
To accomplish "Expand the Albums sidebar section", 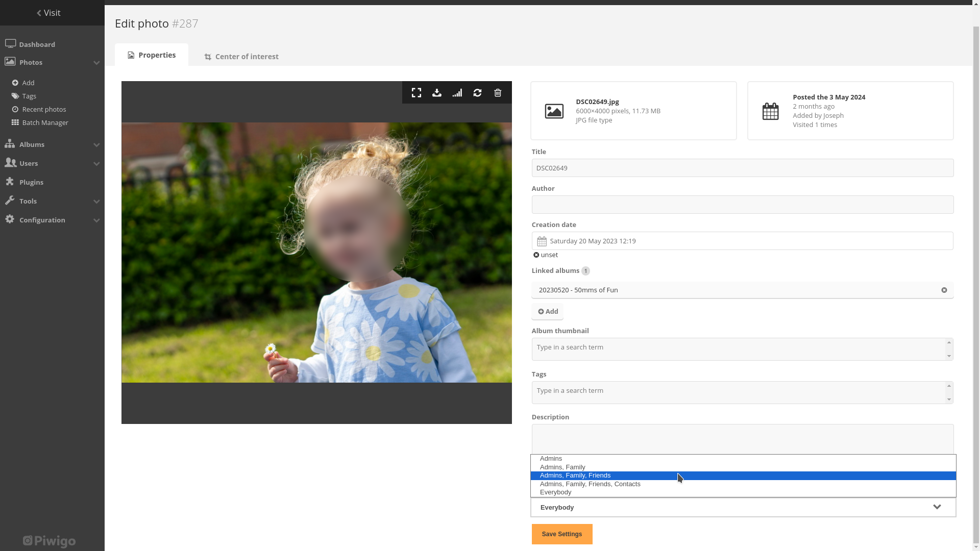I will (96, 144).
